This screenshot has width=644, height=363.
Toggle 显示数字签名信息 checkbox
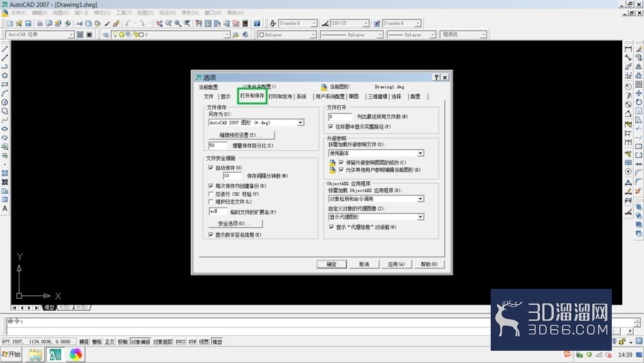(x=211, y=235)
